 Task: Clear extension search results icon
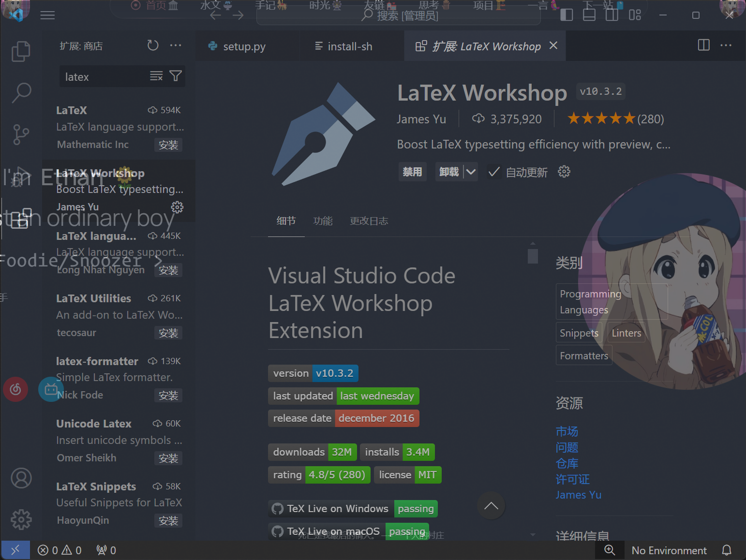156,76
